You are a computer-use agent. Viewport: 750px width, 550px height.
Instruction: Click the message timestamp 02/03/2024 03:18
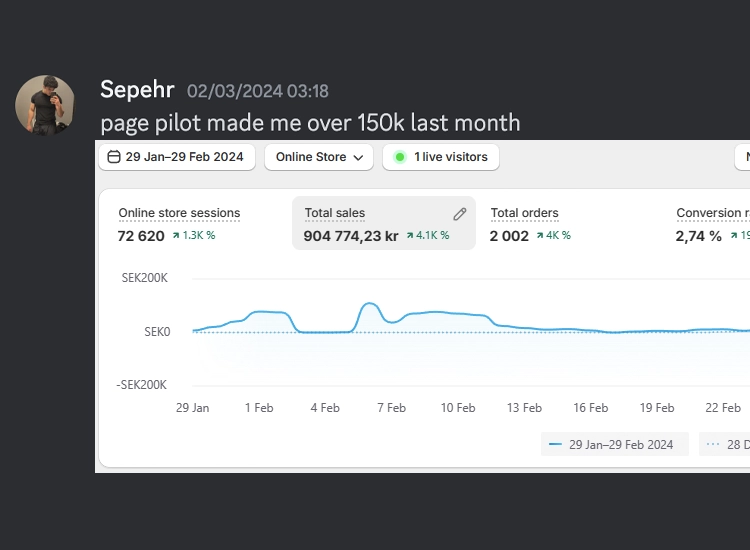click(x=257, y=91)
